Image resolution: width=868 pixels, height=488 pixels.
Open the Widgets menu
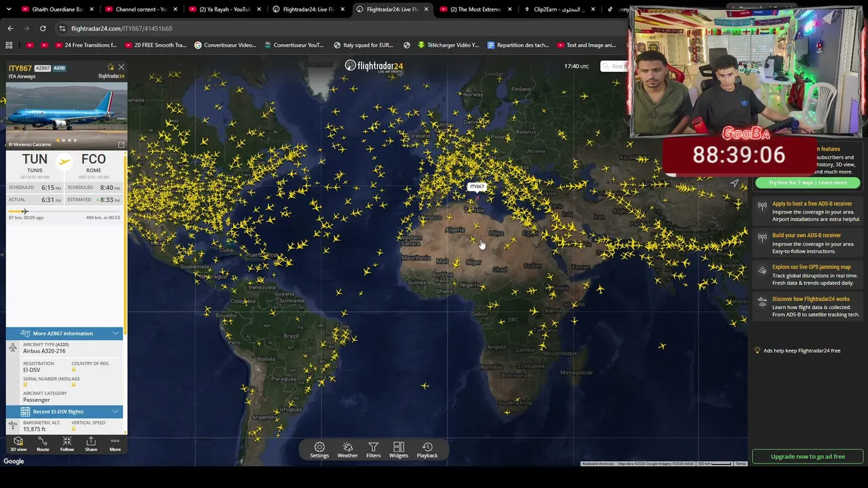[399, 450]
